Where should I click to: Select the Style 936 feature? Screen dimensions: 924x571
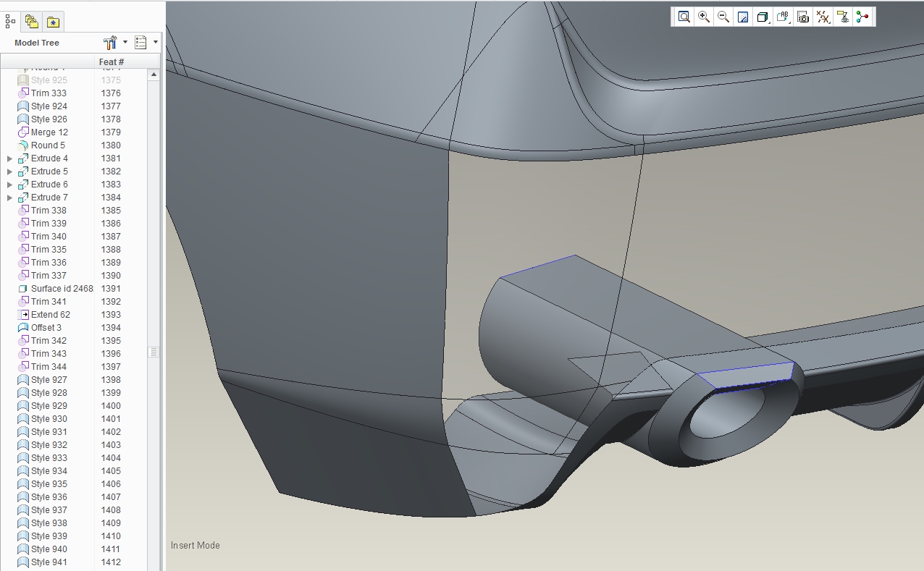point(49,497)
